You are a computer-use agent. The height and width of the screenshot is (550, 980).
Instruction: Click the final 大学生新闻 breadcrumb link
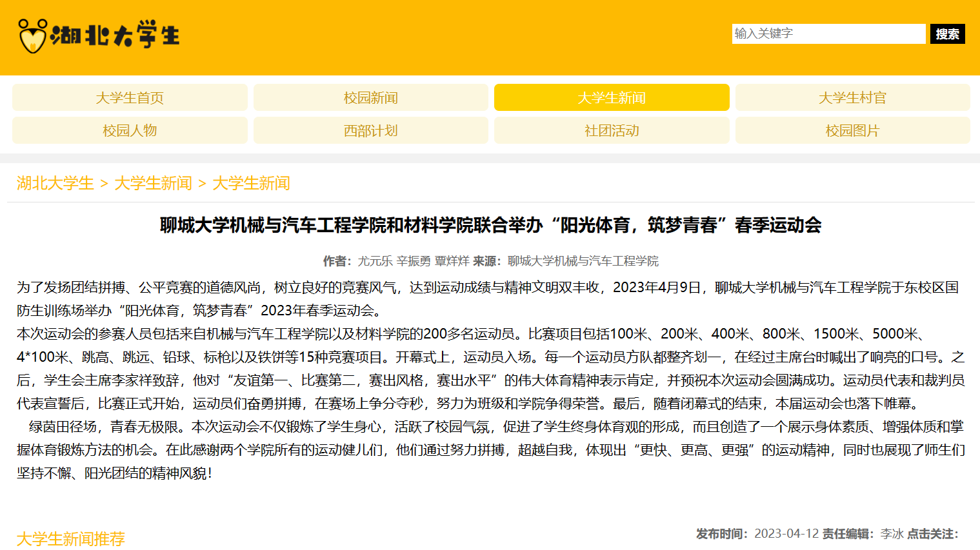click(x=251, y=184)
